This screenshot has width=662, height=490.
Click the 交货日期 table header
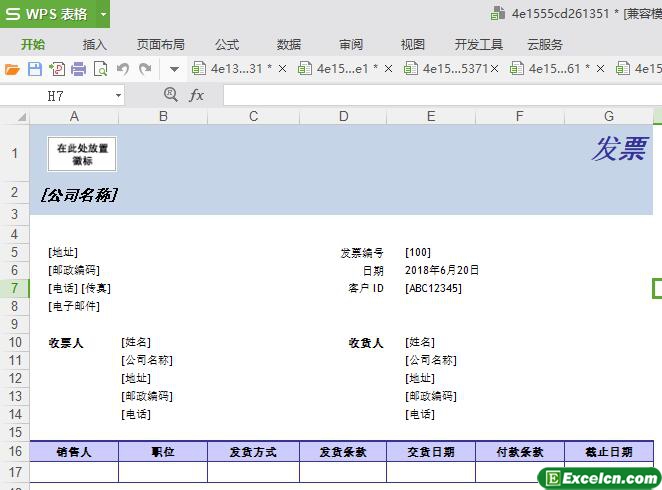[431, 452]
